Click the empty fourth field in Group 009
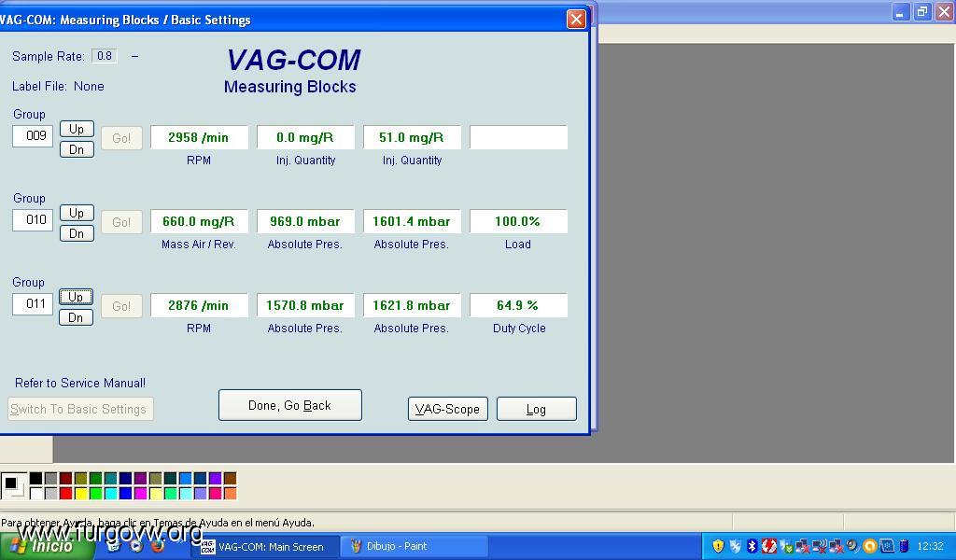 [x=518, y=137]
